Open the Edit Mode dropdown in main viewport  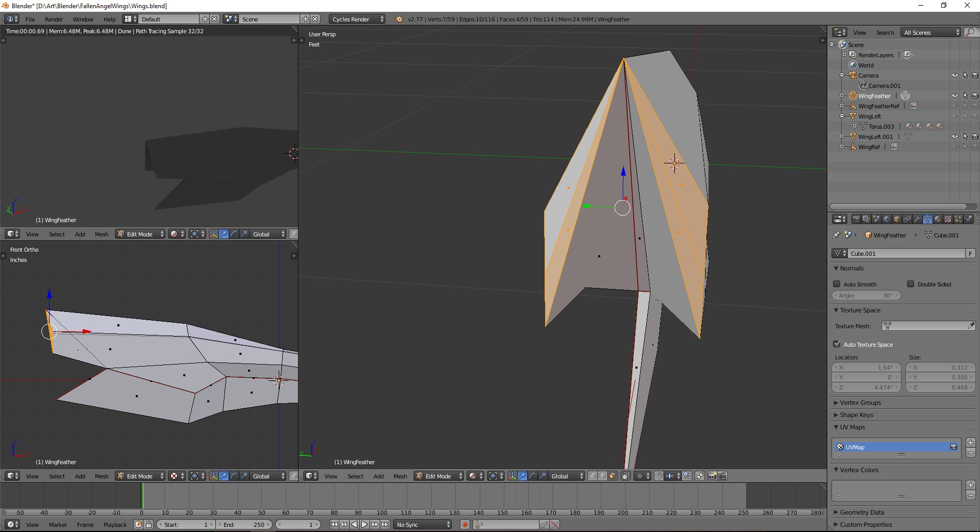click(439, 476)
